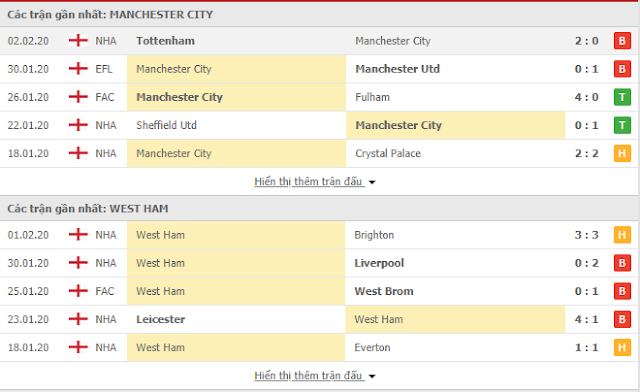Viewport: 640px width, 392px height.
Task: Click the red B badge for Liverpool match
Action: [622, 263]
